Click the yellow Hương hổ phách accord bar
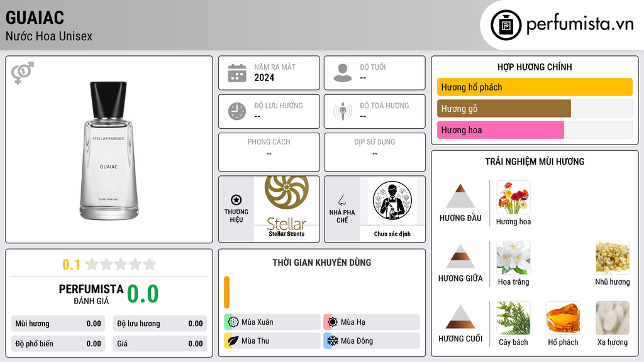The height and width of the screenshot is (362, 644). [x=535, y=87]
